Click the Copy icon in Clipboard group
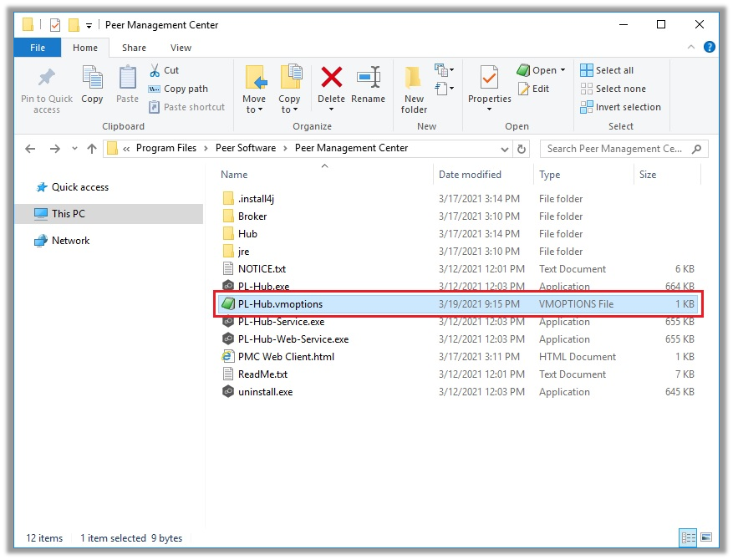Screen dimensions: 733x560 tap(92, 88)
